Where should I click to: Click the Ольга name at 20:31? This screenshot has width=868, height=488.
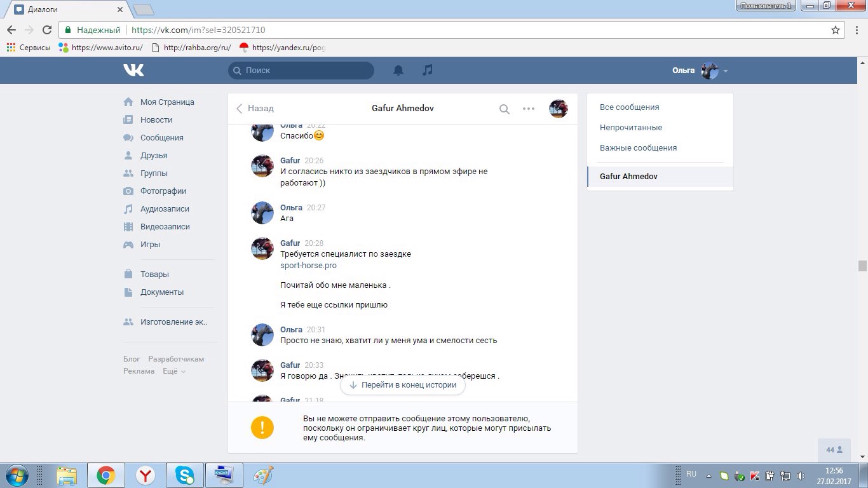291,330
